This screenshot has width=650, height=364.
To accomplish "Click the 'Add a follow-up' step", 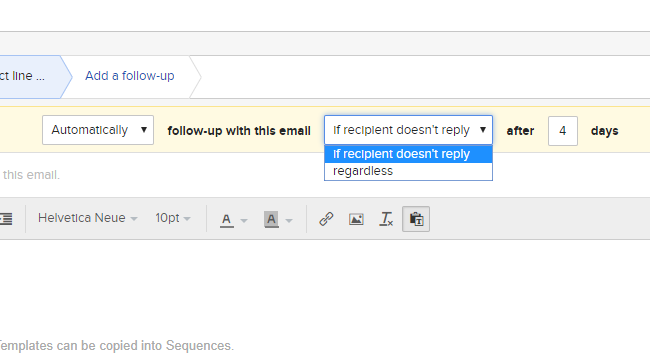I will pyautogui.click(x=130, y=76).
